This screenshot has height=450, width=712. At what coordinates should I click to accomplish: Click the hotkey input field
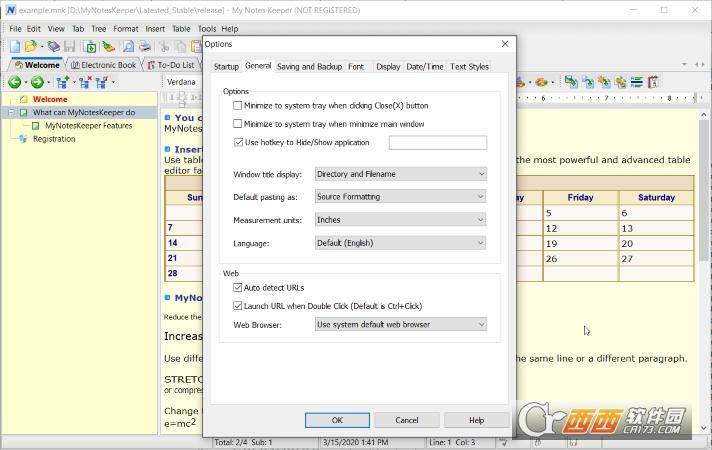(438, 143)
